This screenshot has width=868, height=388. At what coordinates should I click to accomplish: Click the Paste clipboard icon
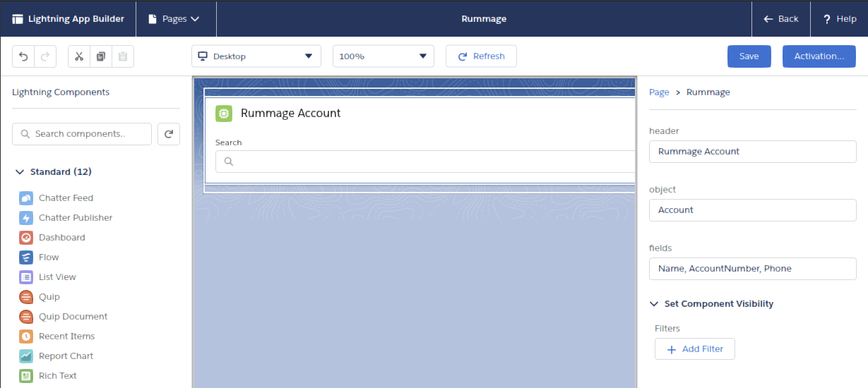pos(122,56)
